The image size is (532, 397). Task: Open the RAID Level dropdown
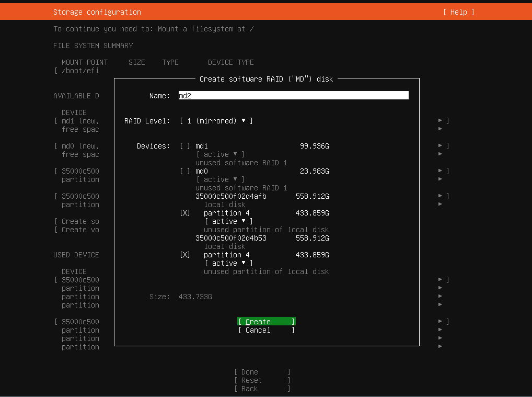pyautogui.click(x=216, y=121)
